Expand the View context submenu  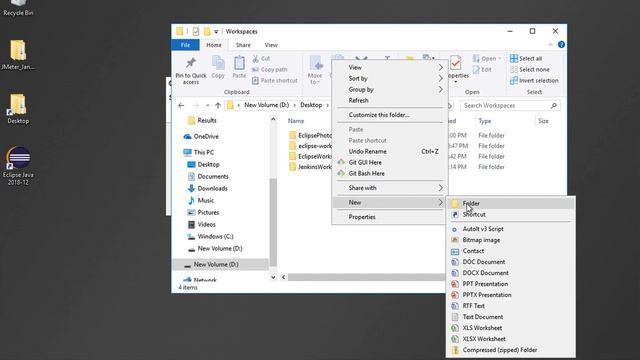pos(389,67)
